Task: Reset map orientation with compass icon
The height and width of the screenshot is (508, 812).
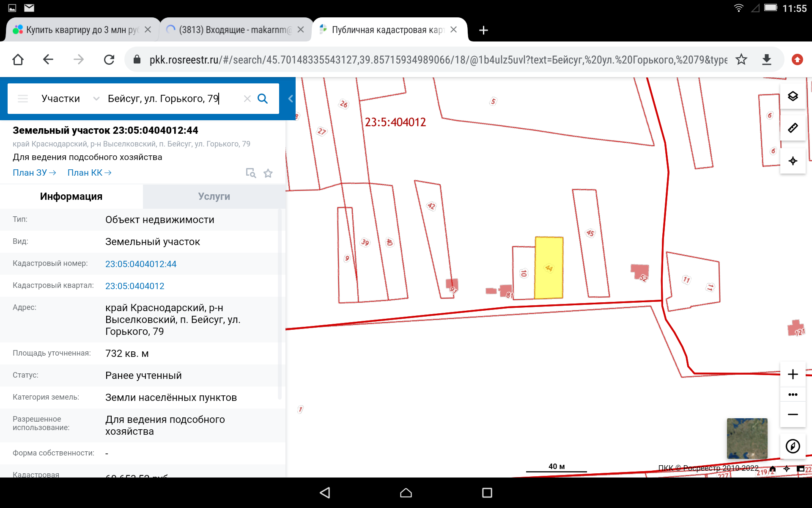Action: click(x=793, y=446)
